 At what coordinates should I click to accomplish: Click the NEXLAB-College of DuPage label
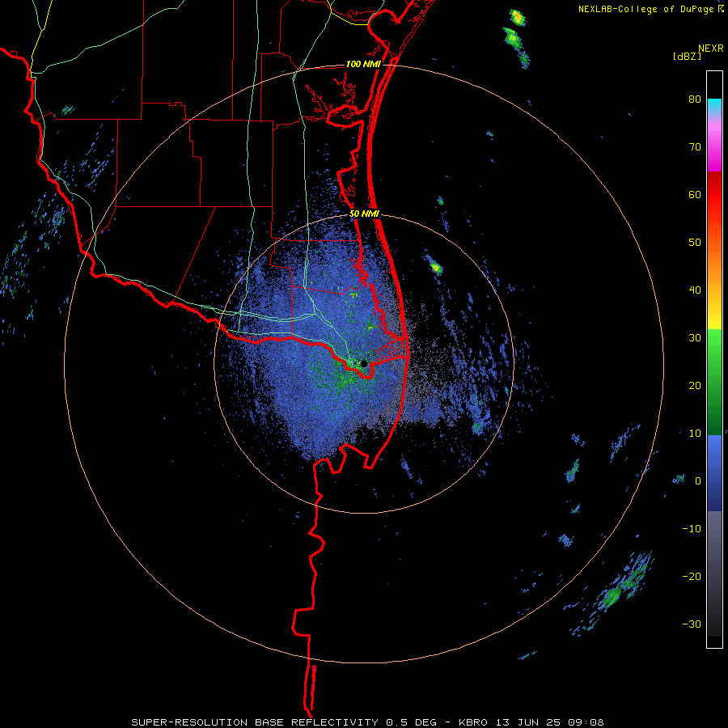tap(645, 9)
